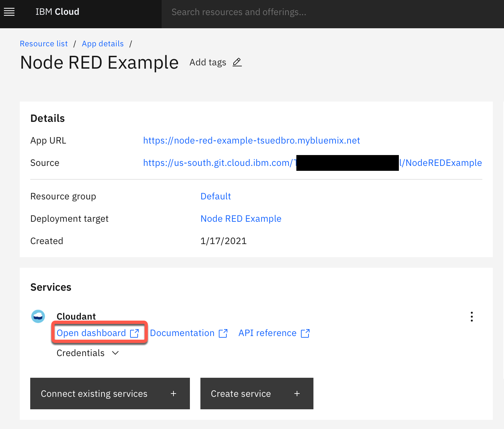The width and height of the screenshot is (504, 429).
Task: Click Connect existing services button
Action: pyautogui.click(x=110, y=394)
